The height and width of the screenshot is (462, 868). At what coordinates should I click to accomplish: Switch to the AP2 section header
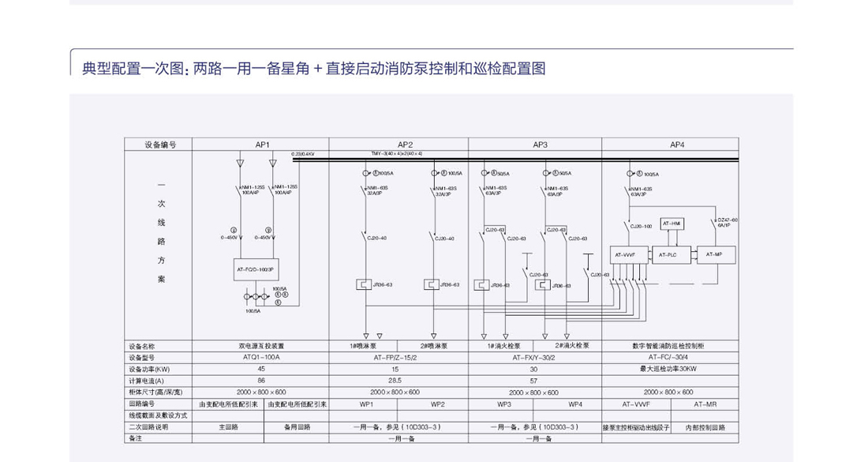coord(406,144)
